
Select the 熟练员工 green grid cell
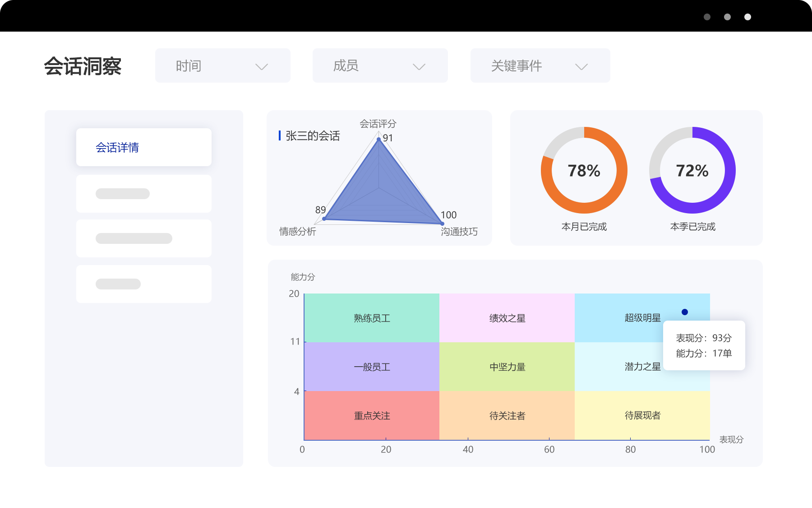[x=372, y=318]
